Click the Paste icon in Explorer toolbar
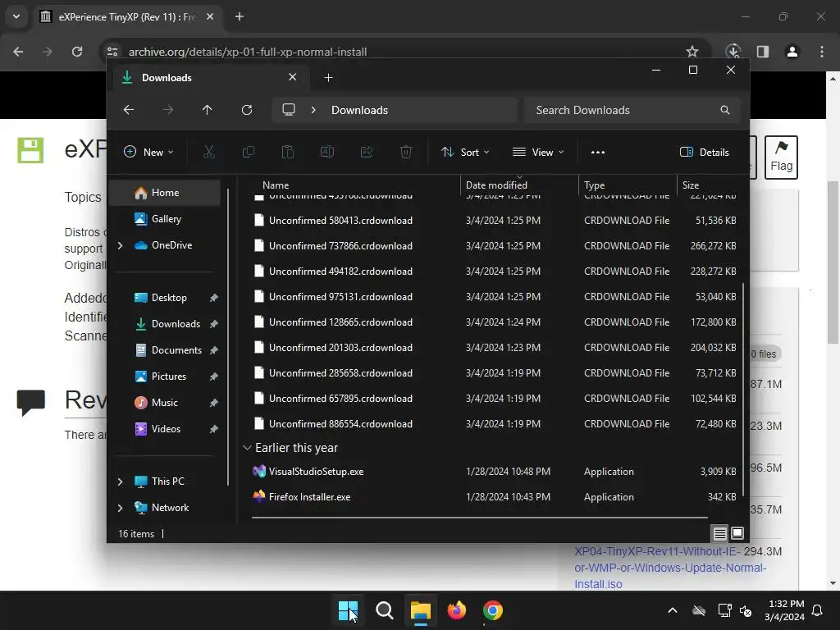Viewport: 840px width, 630px height. (288, 152)
